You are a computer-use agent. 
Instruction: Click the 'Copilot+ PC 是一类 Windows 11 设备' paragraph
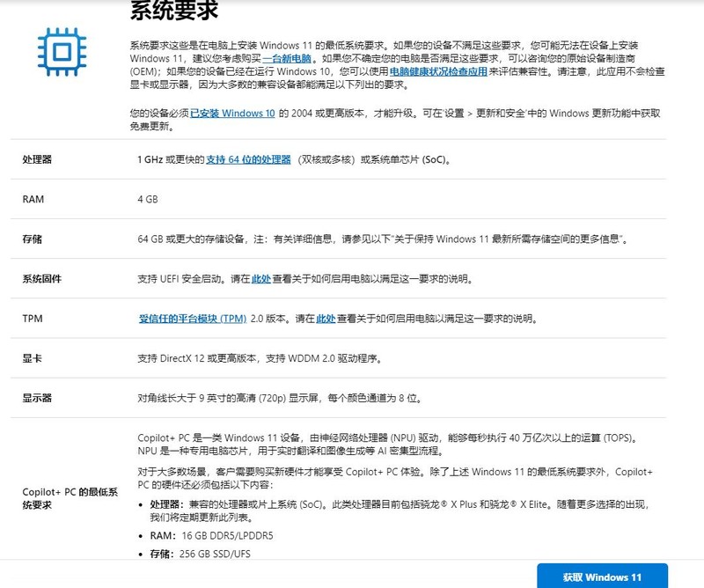tap(388, 445)
